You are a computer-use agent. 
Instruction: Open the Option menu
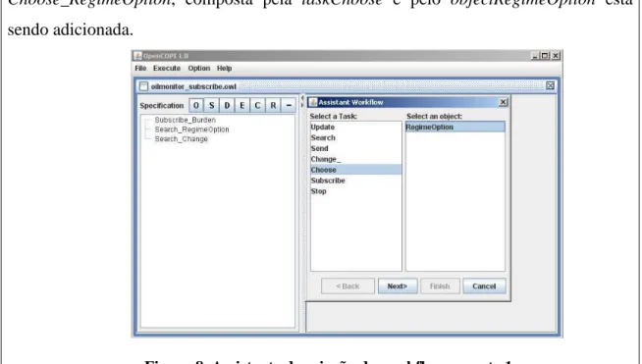tap(199, 68)
